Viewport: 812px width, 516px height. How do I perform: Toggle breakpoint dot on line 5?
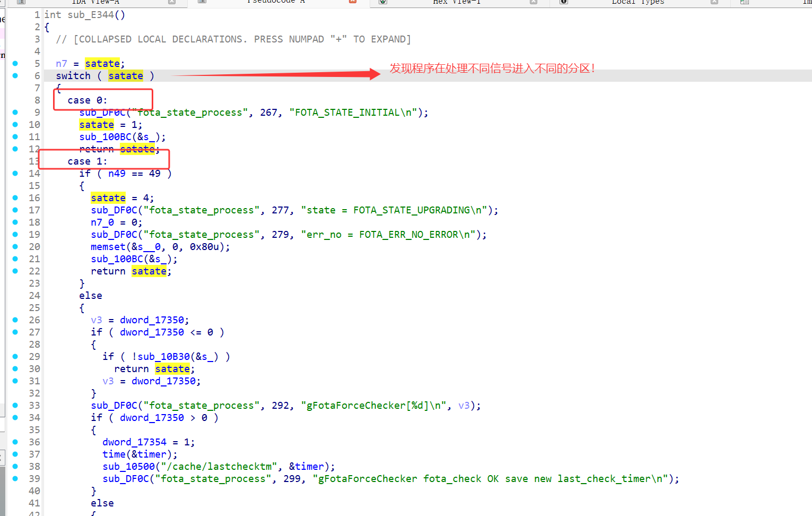point(15,64)
